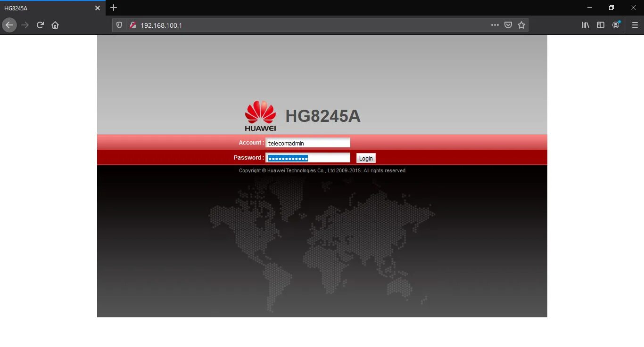Bookmark this page with the star icon

[521, 24]
